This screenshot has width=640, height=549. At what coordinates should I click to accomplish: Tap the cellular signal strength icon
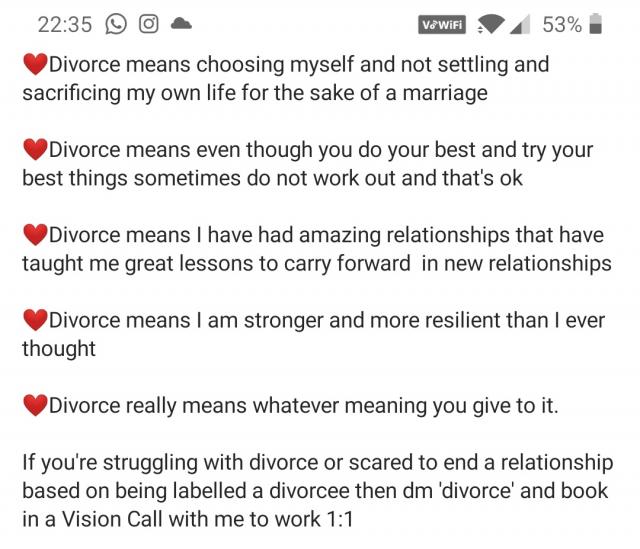(520, 24)
